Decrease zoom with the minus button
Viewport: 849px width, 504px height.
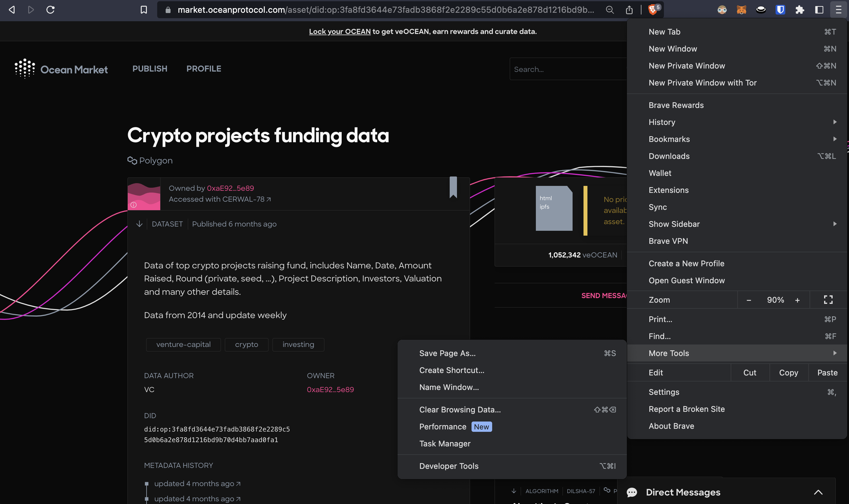tap(749, 300)
